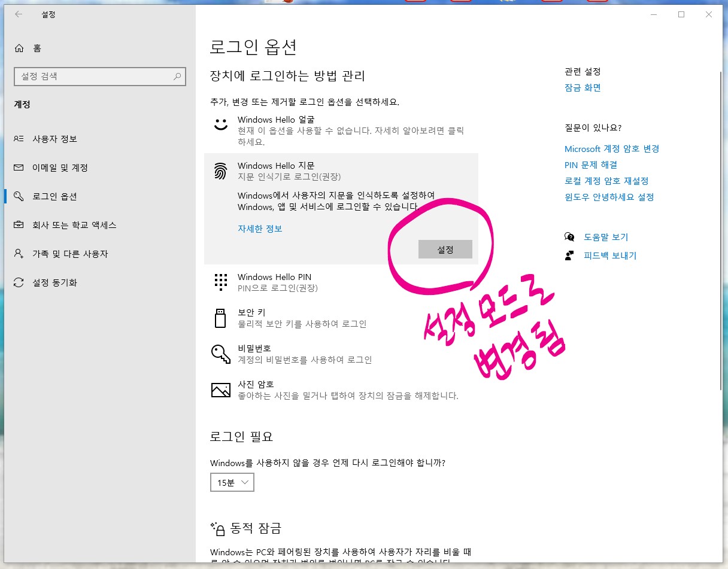Click the Windows Hello 얼굴 smiley icon
Screen dimensions: 728x569
(x=221, y=124)
